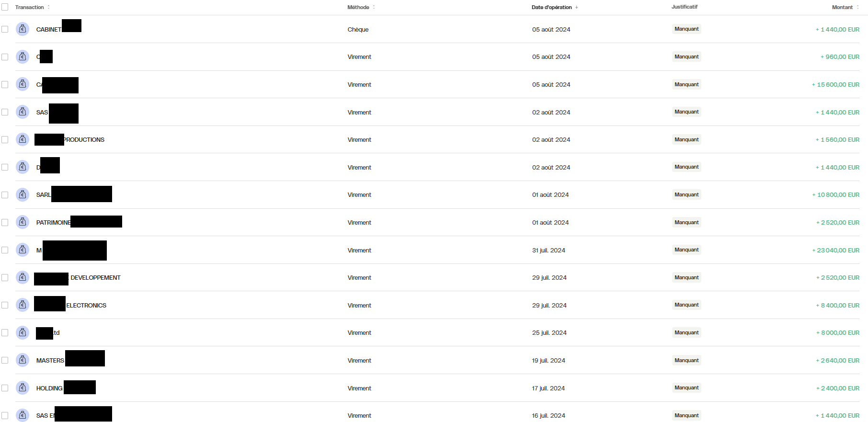Click the money bag icon beside PATRIMOINE row
868x422 pixels.
click(23, 222)
